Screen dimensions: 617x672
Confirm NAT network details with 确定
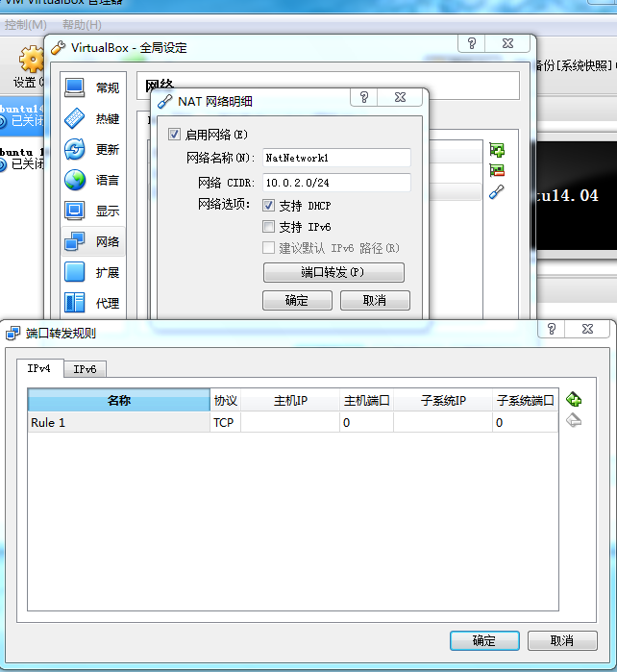pos(297,300)
